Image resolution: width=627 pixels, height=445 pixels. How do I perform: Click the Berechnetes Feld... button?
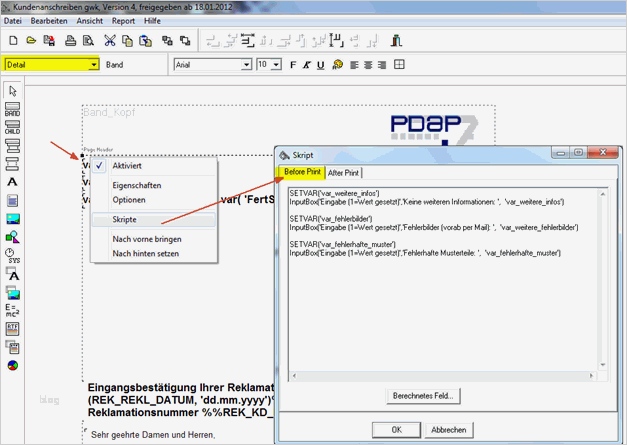[x=423, y=396]
